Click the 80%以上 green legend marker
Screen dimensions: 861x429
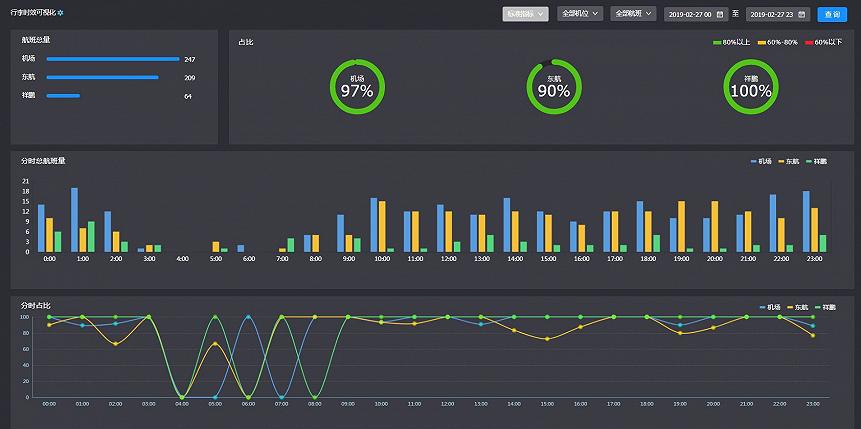(x=717, y=42)
